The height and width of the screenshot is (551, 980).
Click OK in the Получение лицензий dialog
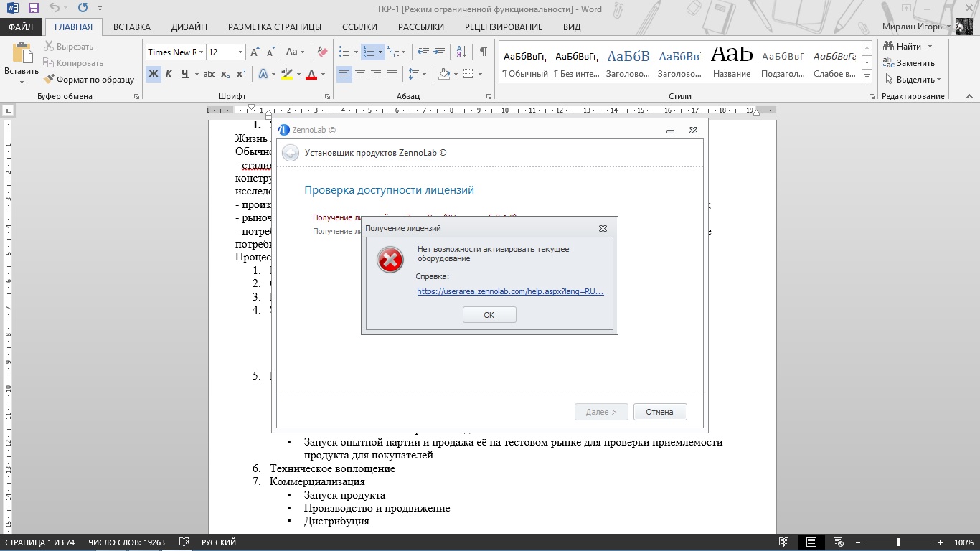coord(489,315)
